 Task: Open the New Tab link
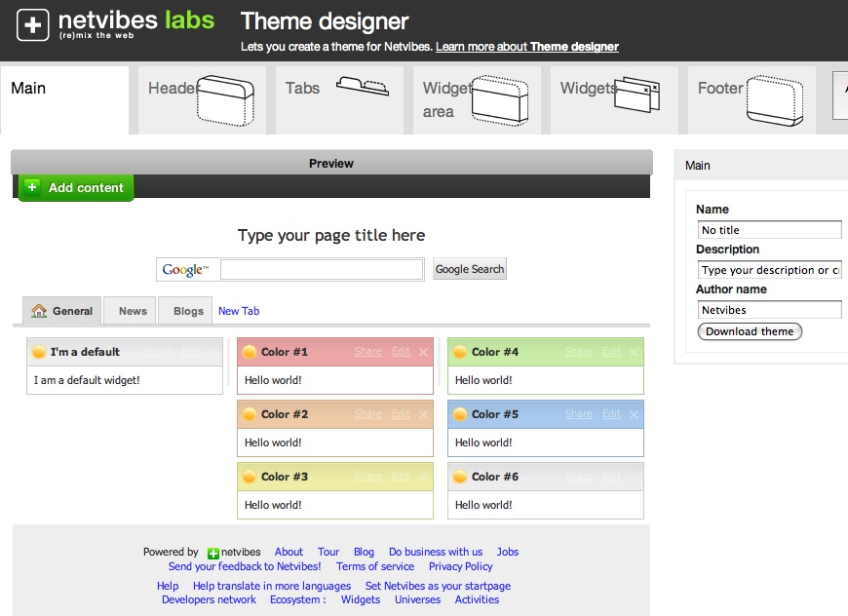tap(239, 311)
